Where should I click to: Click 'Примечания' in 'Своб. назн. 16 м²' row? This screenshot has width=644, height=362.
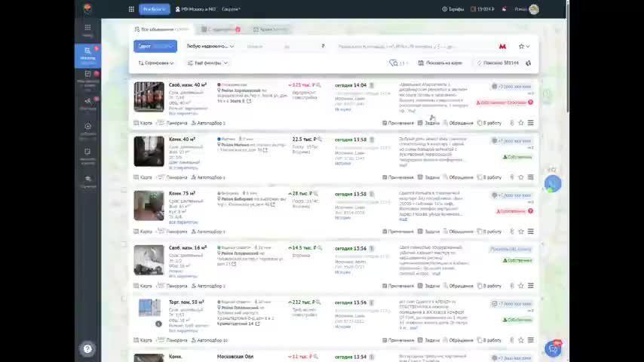tap(398, 286)
